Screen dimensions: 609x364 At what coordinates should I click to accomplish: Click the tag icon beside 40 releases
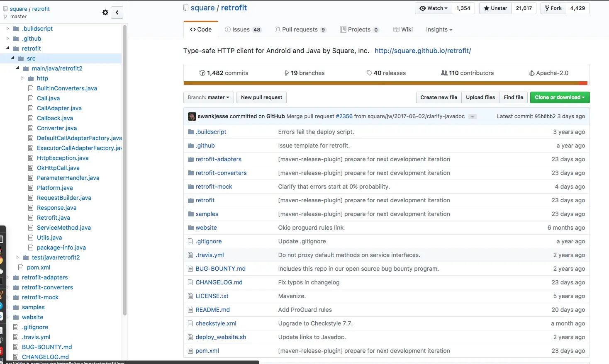(x=369, y=73)
